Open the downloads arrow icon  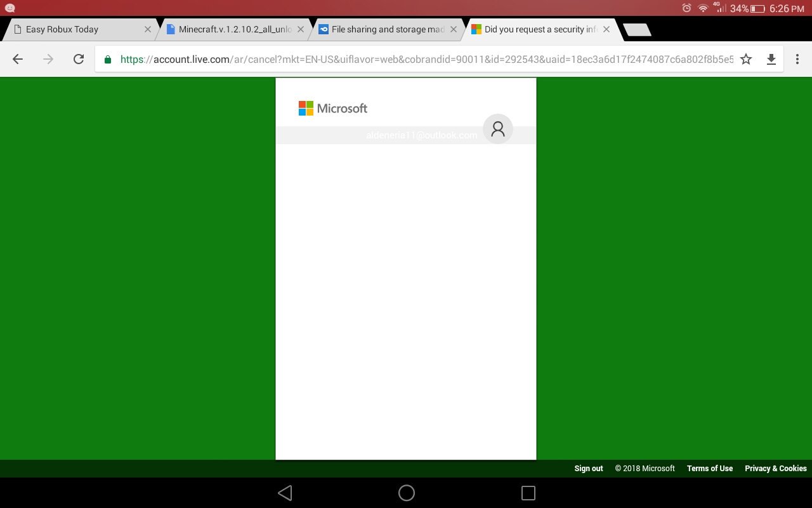(771, 59)
